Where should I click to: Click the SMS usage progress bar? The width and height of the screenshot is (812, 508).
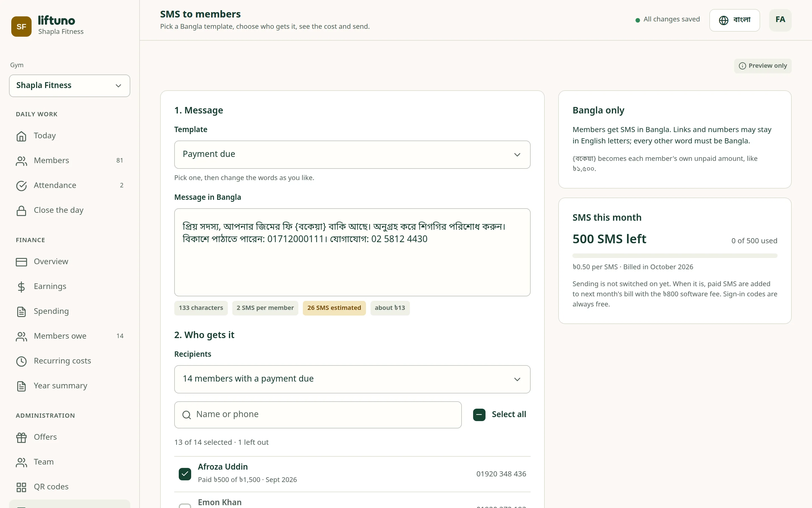coord(675,256)
